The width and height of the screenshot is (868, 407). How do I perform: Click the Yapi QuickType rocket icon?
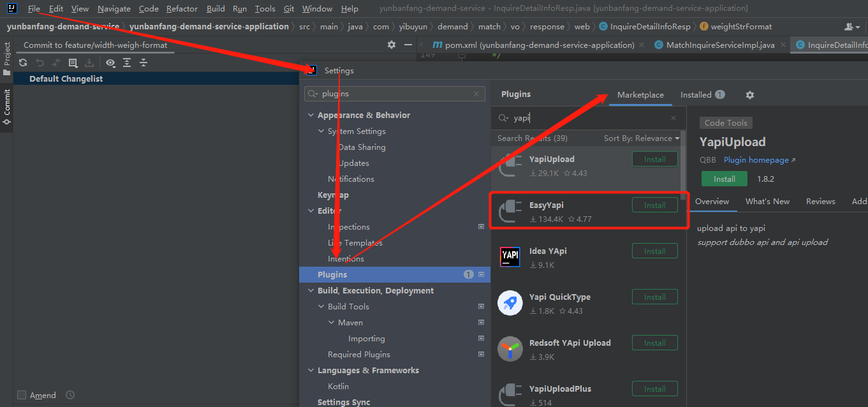point(510,304)
